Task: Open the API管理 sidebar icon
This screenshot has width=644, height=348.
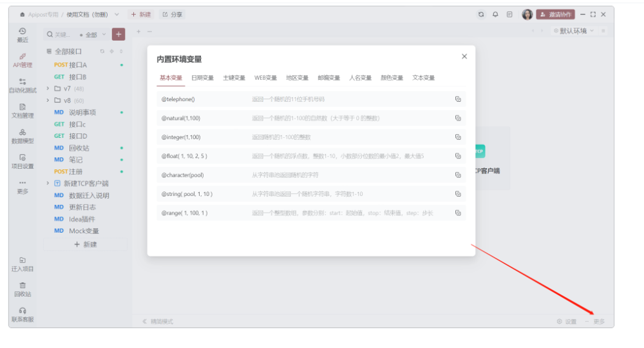Action: point(23,61)
